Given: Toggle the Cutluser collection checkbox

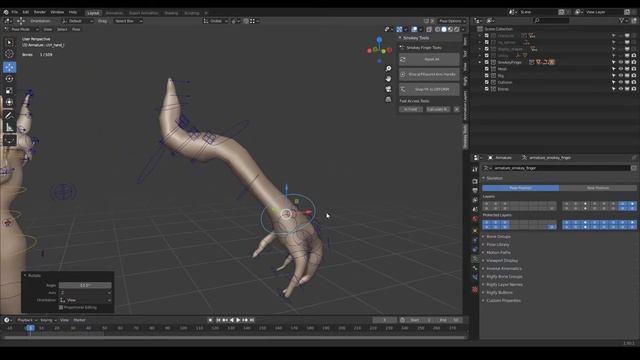Looking at the screenshot, I should click(x=487, y=82).
